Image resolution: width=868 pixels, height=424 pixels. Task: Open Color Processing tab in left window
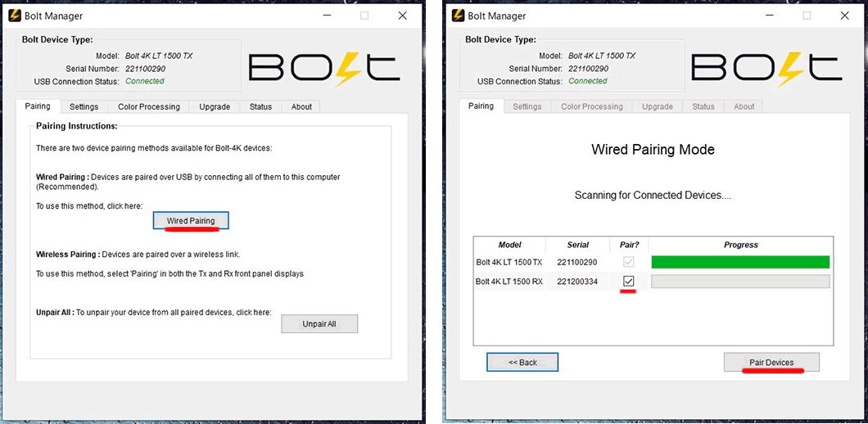(149, 106)
